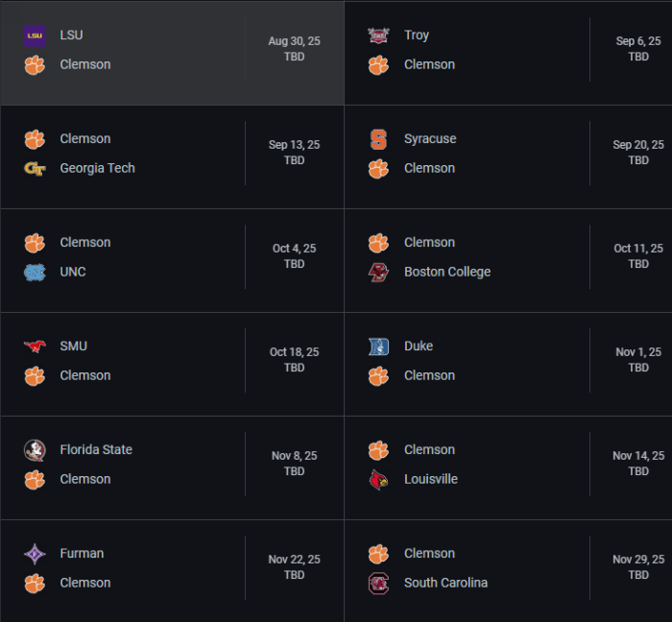Select the Furman diamond logo

(x=35, y=554)
